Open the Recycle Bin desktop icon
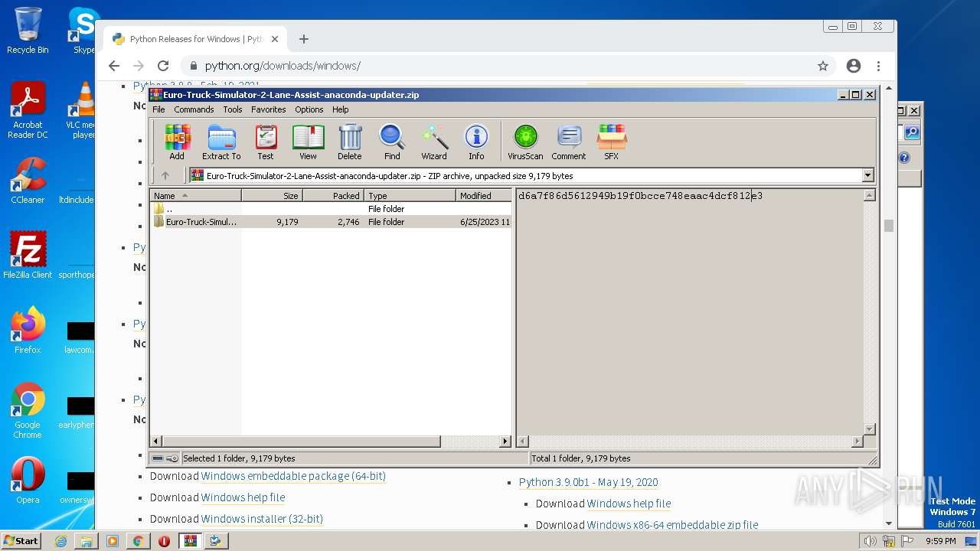Image resolution: width=980 pixels, height=551 pixels. pos(28,31)
